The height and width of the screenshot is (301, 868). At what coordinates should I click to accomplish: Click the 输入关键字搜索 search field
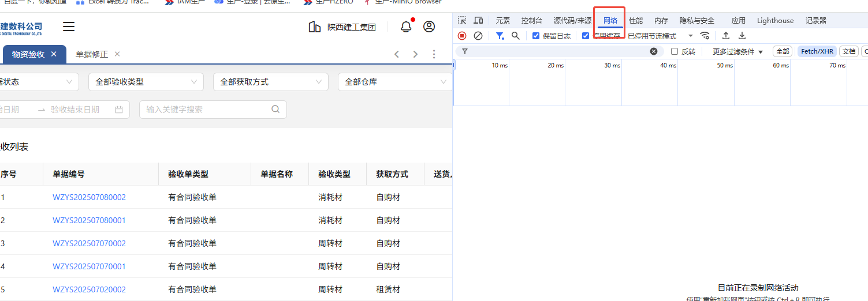207,109
